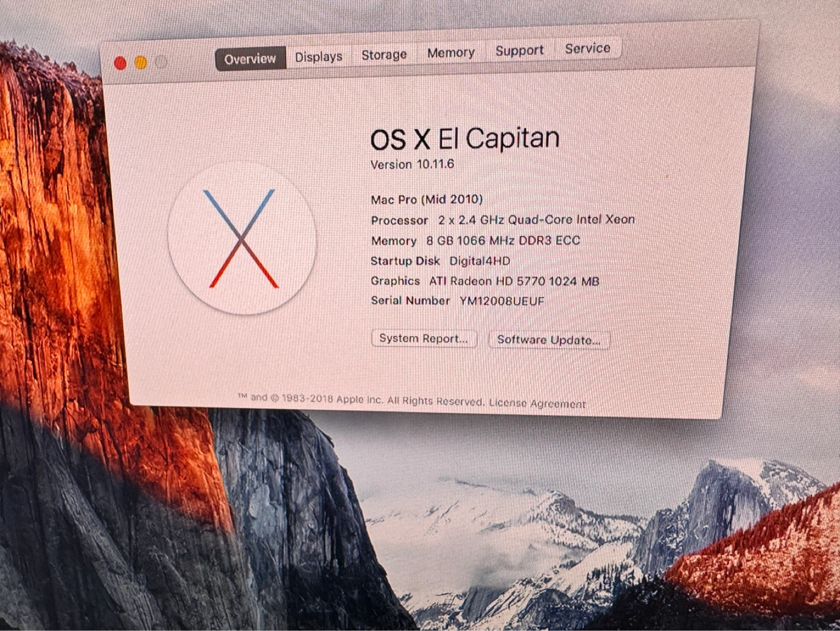This screenshot has width=840, height=631.
Task: Click the serial number YM12008UEUF
Action: click(x=502, y=301)
